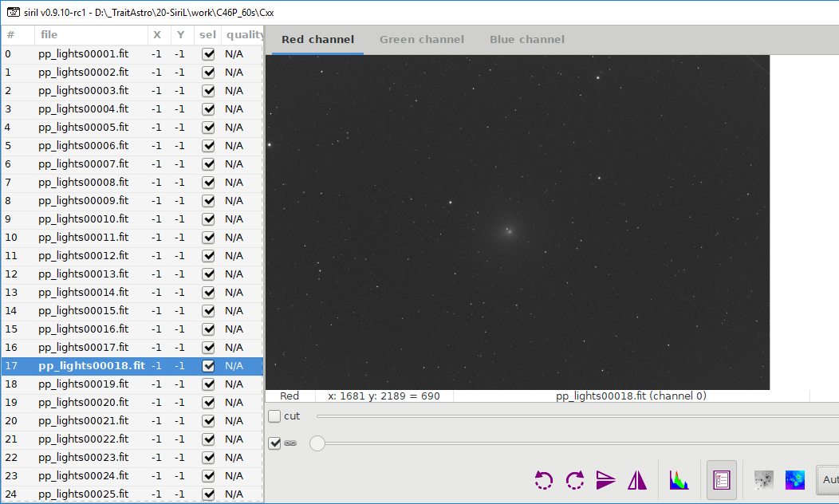Select the pp_lights00012.fit row
839x504 pixels.
click(x=132, y=256)
